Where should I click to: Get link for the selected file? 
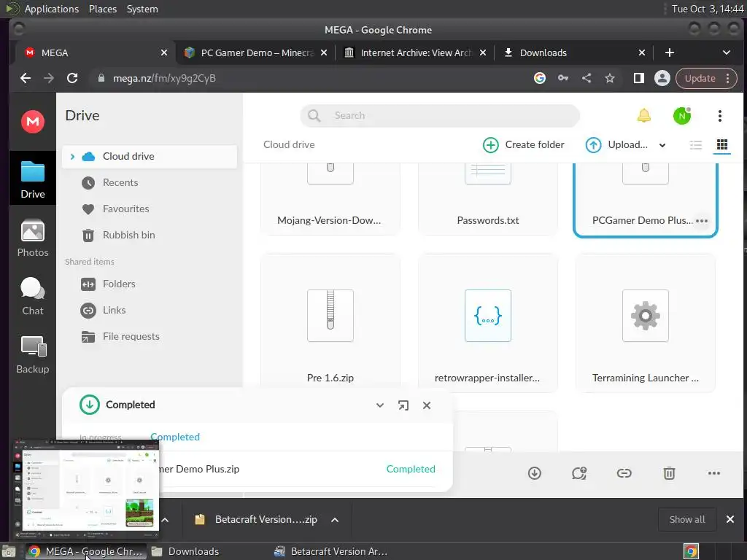(x=624, y=472)
